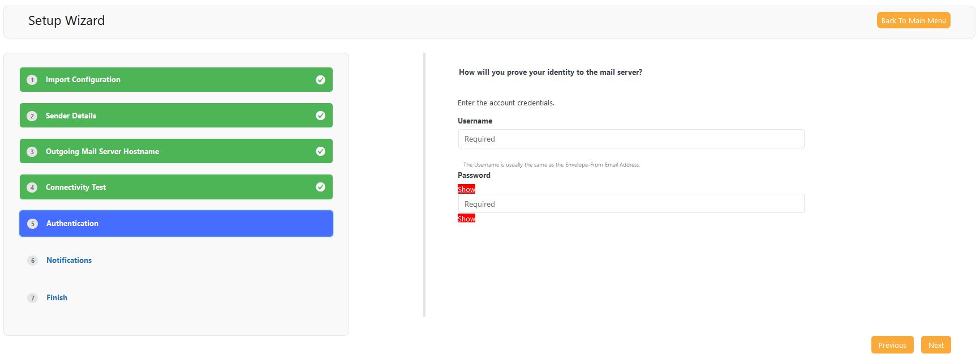
Task: Click the step 5 Authentication number badge
Action: (x=33, y=224)
